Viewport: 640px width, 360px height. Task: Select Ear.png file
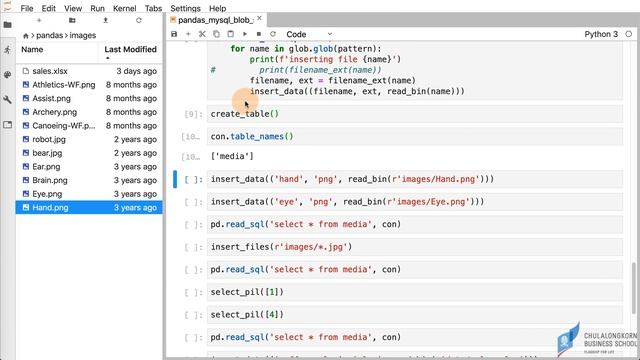(89, 167)
